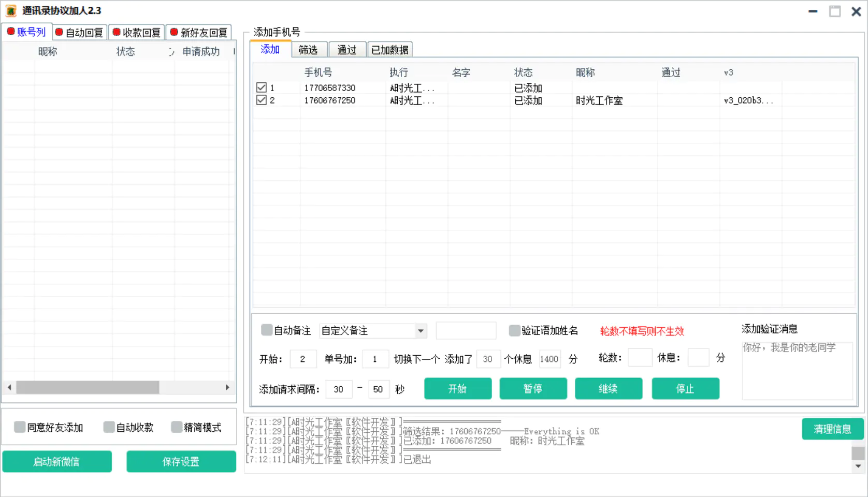Click the account list horizontal scrollbar thumb
The width and height of the screenshot is (868, 497).
click(88, 387)
